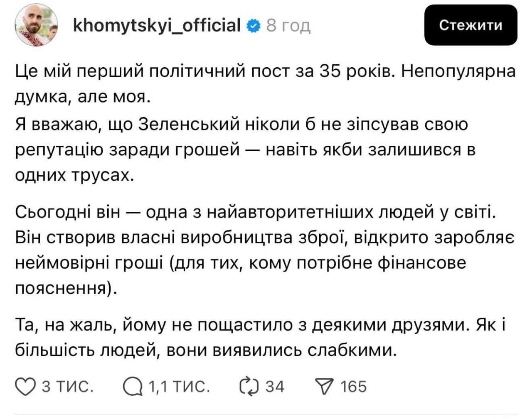Share the post via the paper plane icon
532x419 pixels.
point(326,386)
